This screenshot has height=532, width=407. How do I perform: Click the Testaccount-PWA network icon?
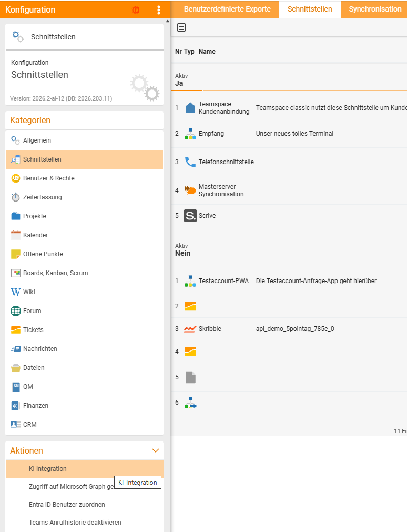click(x=190, y=282)
